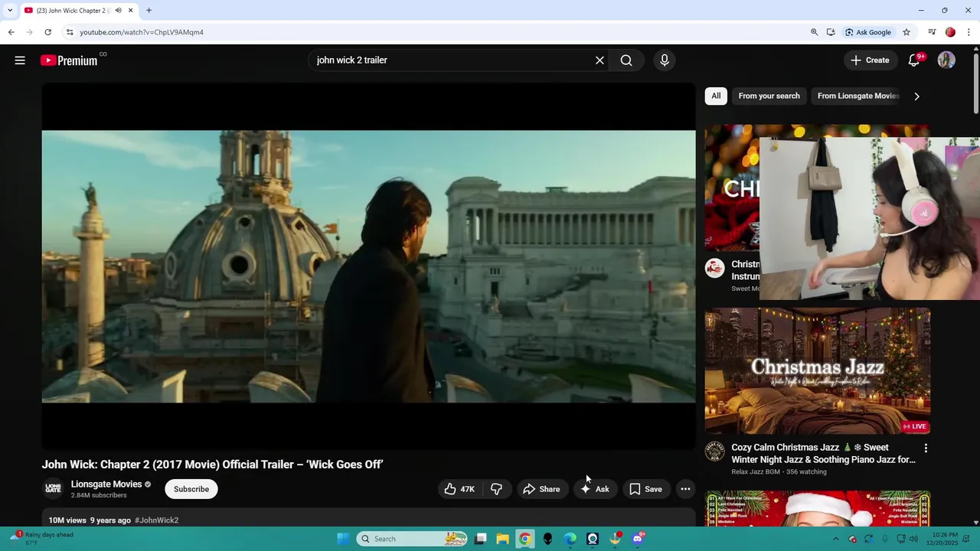
Task: Open the Chrome profile avatar
Action: [x=950, y=32]
